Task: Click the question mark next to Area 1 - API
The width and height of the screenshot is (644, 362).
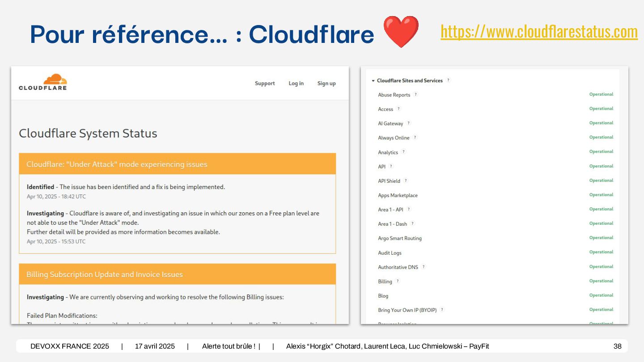Action: point(408,209)
